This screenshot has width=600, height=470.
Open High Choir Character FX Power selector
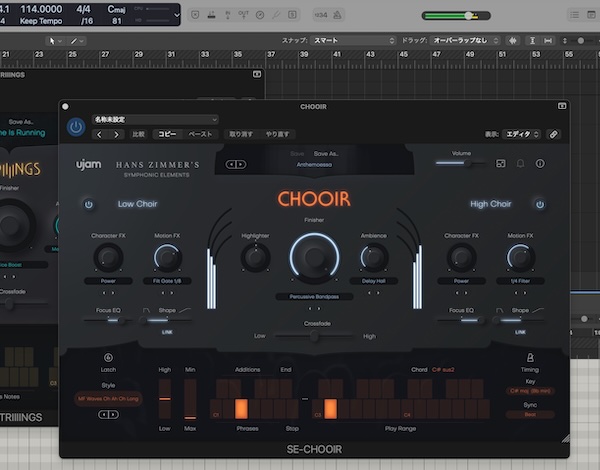point(461,281)
